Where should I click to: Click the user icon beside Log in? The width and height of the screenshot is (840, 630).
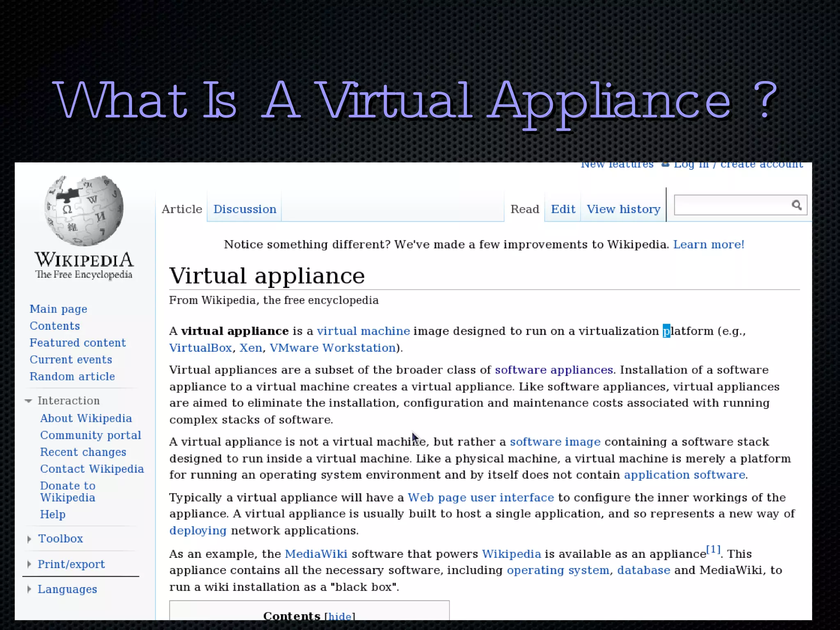click(665, 165)
